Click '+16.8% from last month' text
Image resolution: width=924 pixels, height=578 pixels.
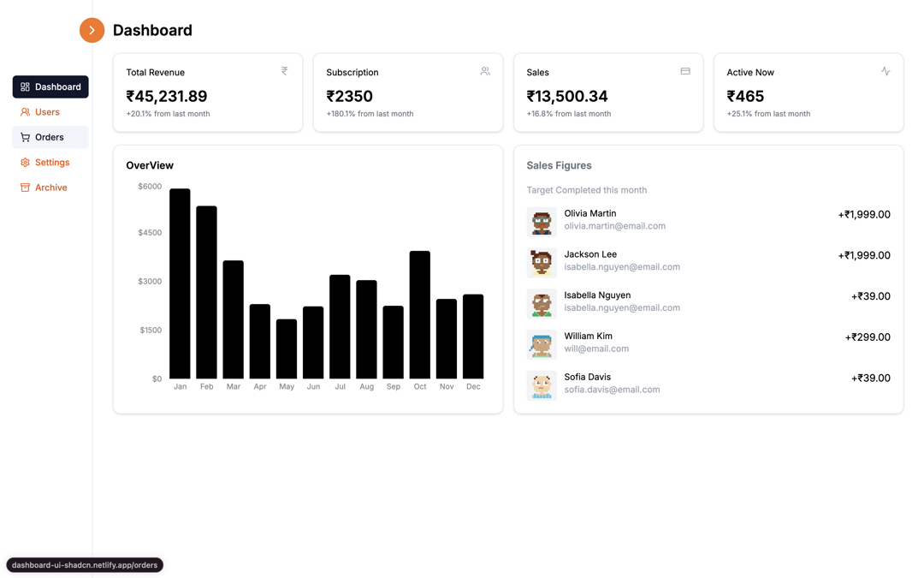click(x=569, y=114)
